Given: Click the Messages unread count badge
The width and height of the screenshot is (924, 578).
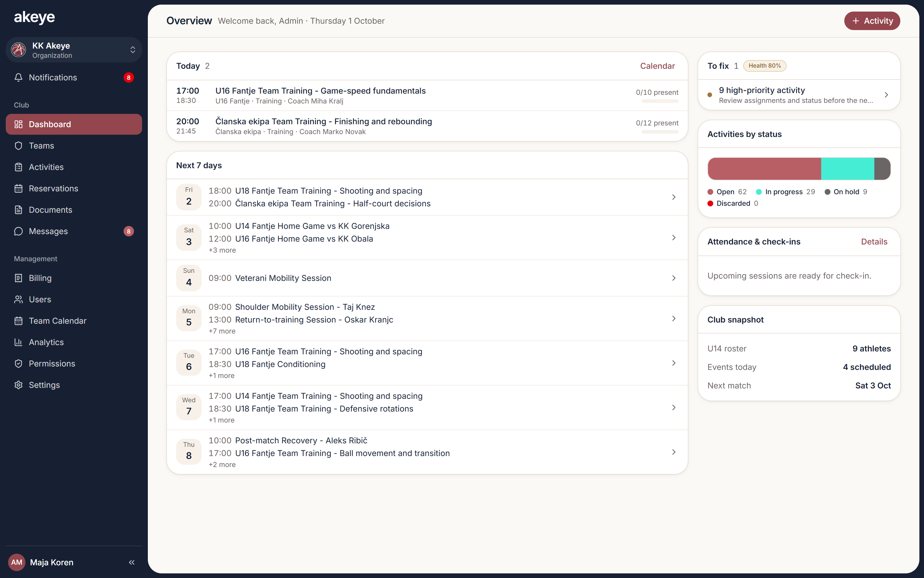Looking at the screenshot, I should [x=129, y=231].
